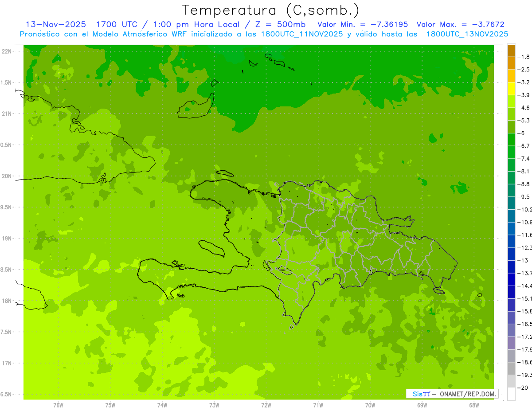The height and width of the screenshot is (411, 532).
Task: Click the '-7.4' color scale value
Action: pyautogui.click(x=524, y=159)
